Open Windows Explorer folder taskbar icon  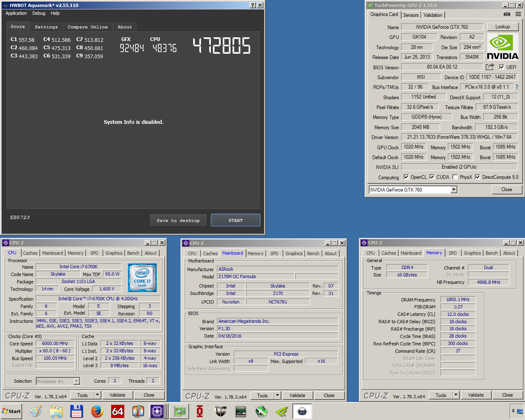point(56,411)
